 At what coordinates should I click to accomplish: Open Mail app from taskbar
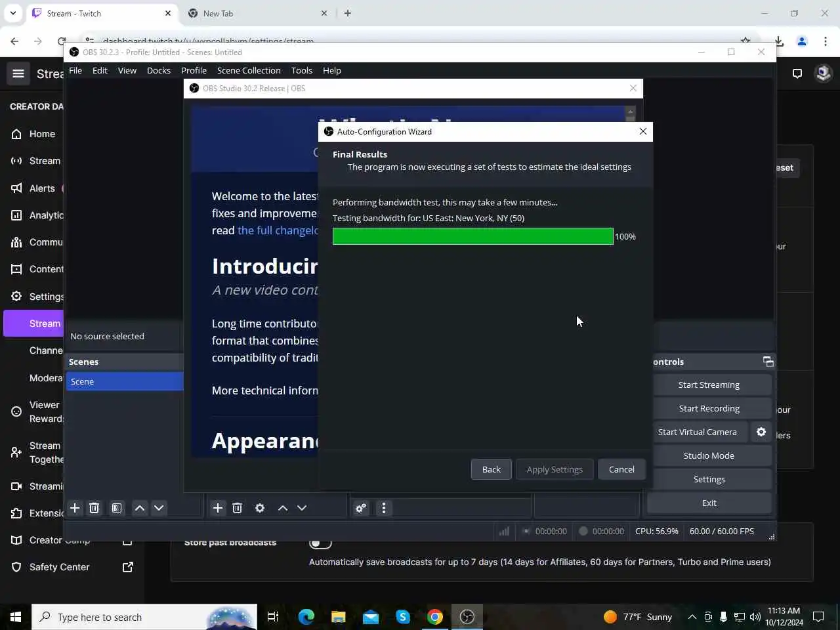pyautogui.click(x=371, y=617)
